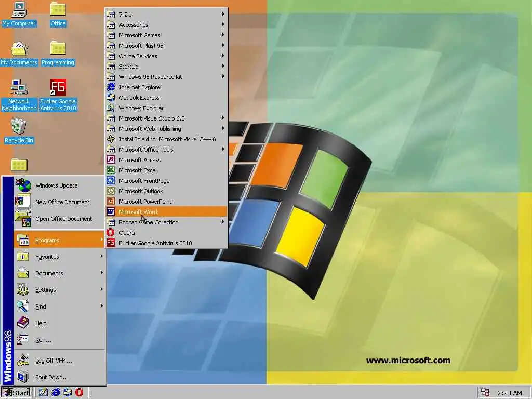
Task: Click the Outlook Express icon in Programs menu
Action: 111,98
